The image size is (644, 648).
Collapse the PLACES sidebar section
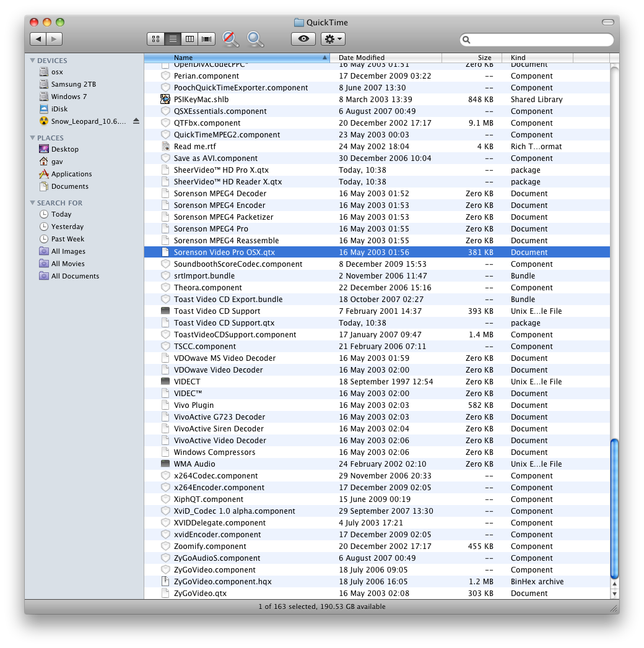(x=33, y=137)
